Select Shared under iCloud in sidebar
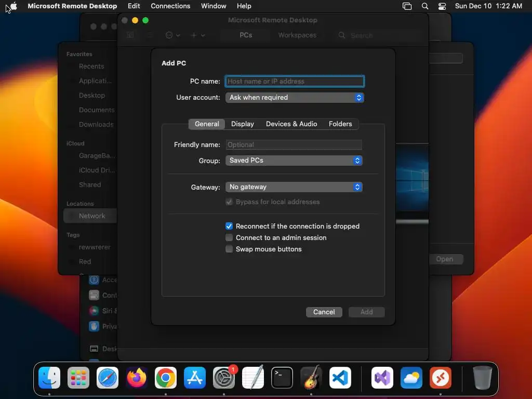This screenshot has height=399, width=532. (89, 184)
